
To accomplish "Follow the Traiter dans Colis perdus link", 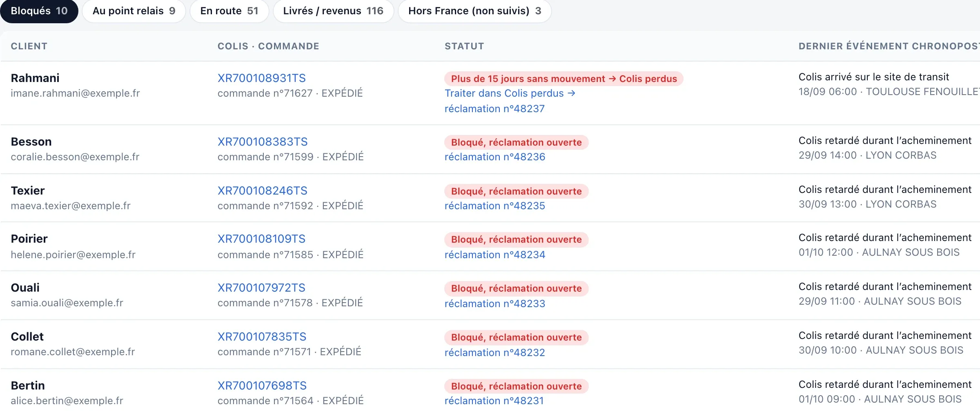I will pos(510,93).
